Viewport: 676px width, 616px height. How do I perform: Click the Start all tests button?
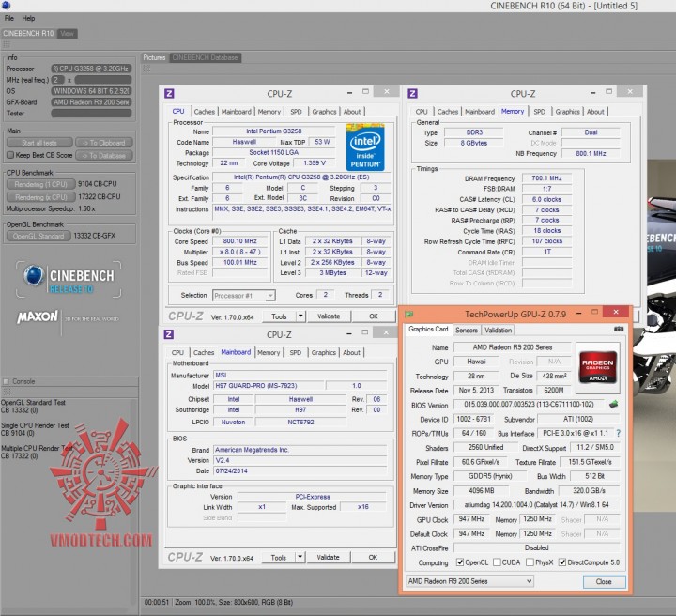pos(39,143)
